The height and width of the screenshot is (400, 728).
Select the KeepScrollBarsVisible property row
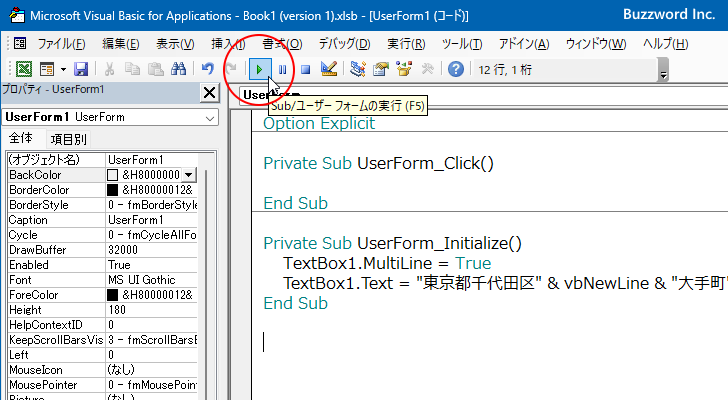point(103,340)
